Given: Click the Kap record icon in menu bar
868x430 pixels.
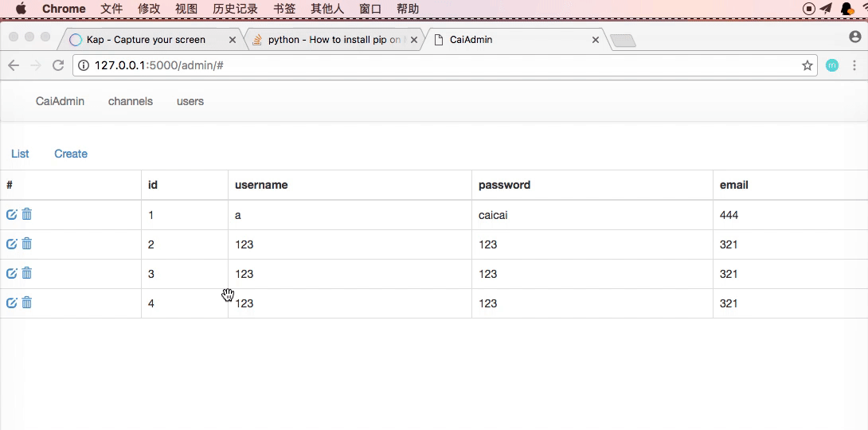Looking at the screenshot, I should 809,8.
